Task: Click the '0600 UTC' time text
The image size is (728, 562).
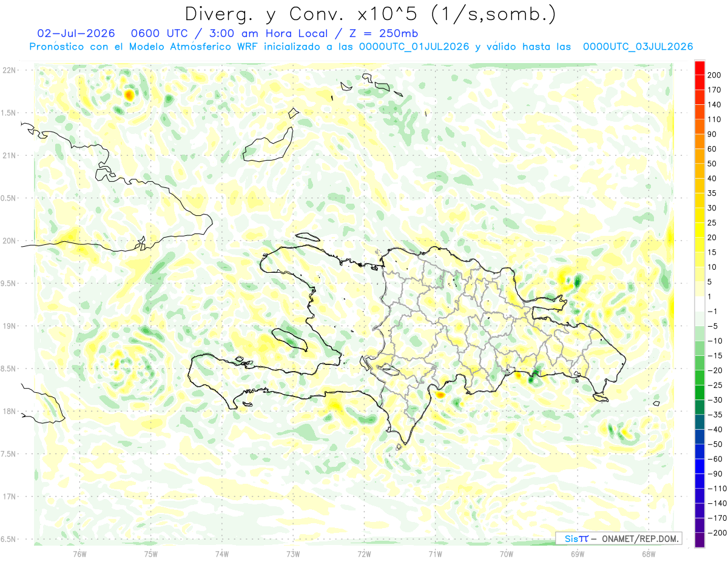Action: point(159,33)
